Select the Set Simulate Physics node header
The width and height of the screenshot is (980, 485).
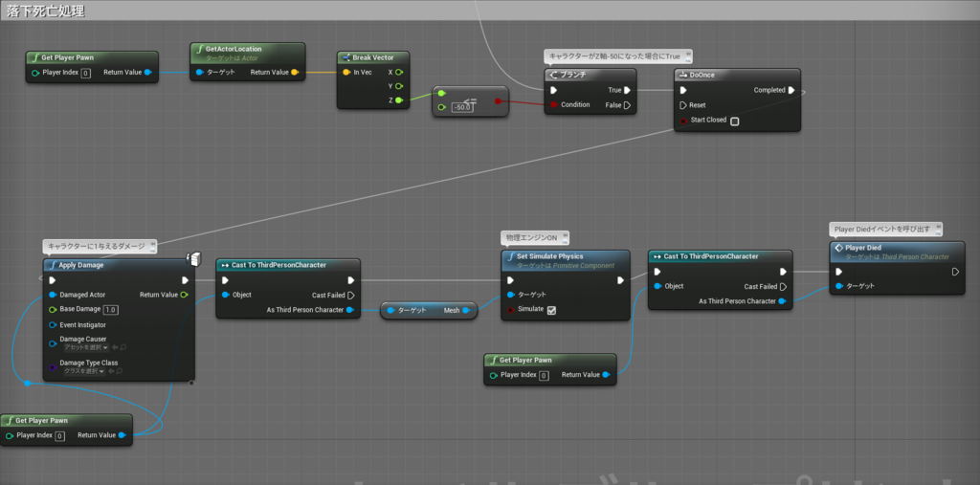[565, 260]
